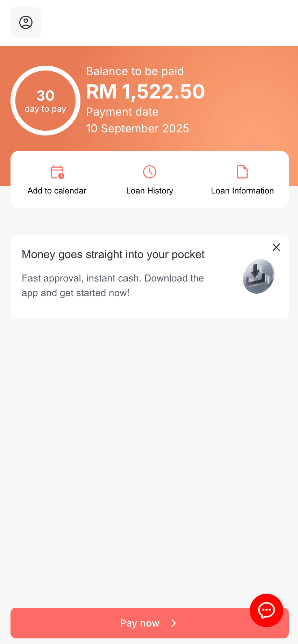Tap the 'Payment date' label
This screenshot has height=644, width=298.
(122, 112)
